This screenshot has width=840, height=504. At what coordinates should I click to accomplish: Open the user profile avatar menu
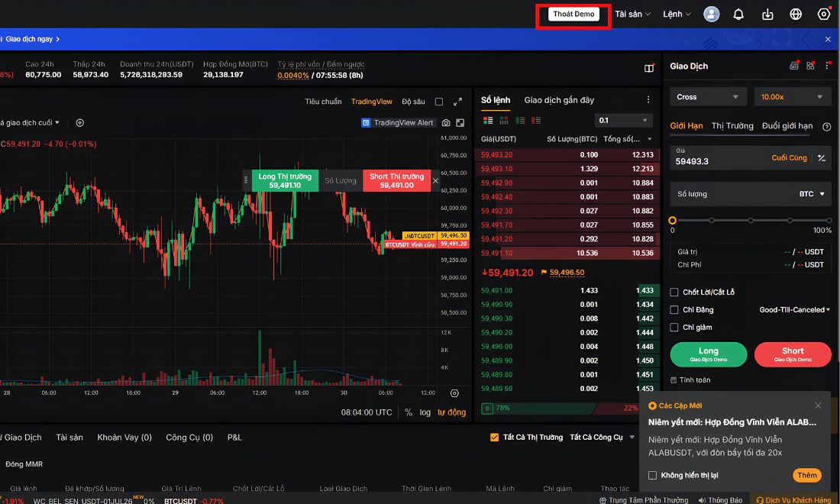click(x=711, y=14)
